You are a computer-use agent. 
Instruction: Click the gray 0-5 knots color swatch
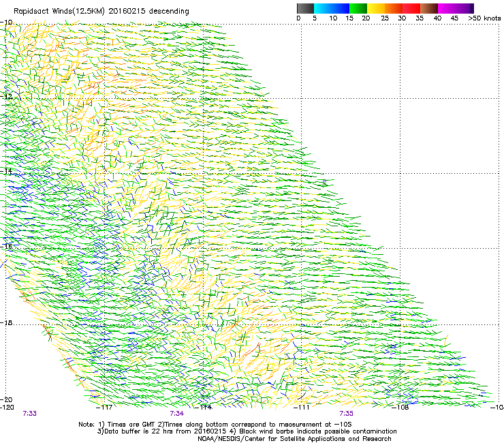click(x=305, y=8)
